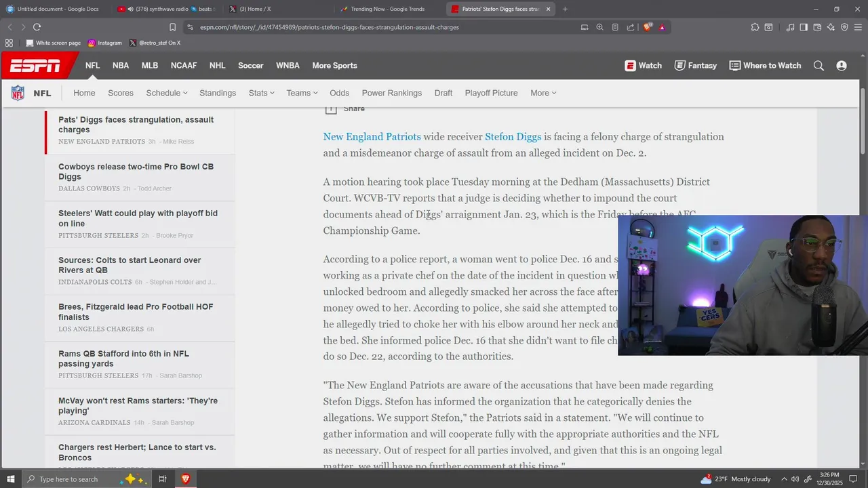The image size is (868, 488).
Task: Click the Watch button in ESPN header
Action: 643,66
